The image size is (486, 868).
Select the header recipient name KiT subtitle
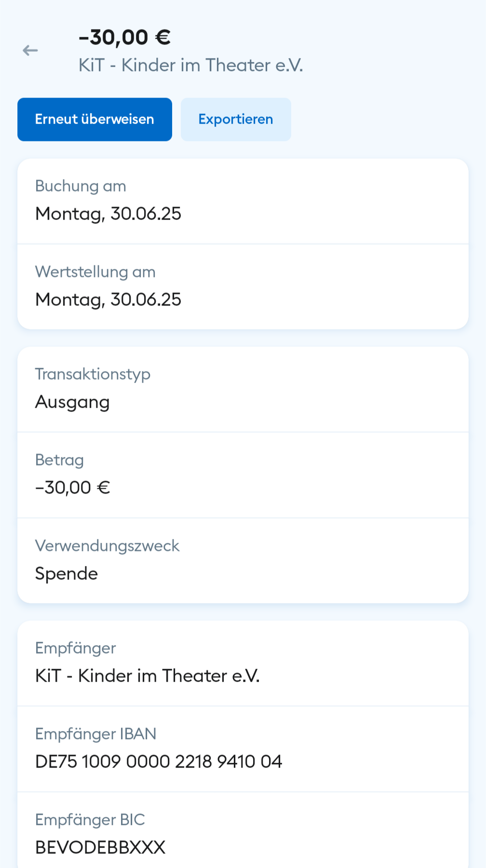(191, 65)
